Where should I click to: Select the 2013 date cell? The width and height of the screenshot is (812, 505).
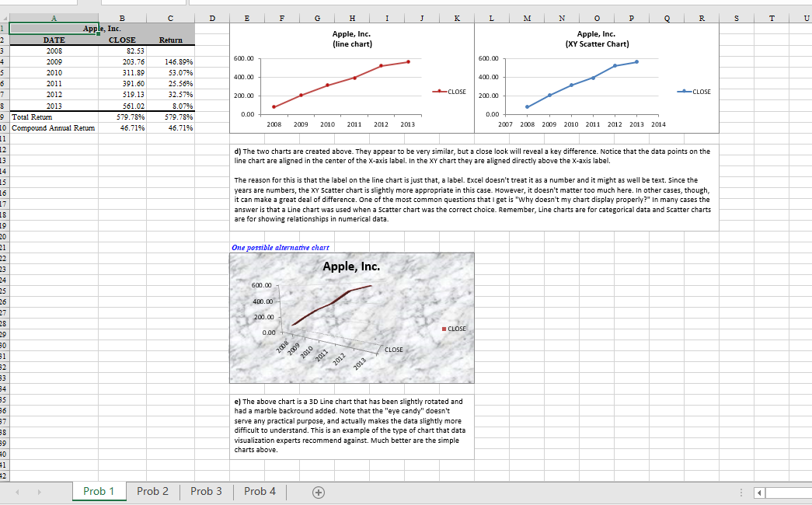(54, 106)
